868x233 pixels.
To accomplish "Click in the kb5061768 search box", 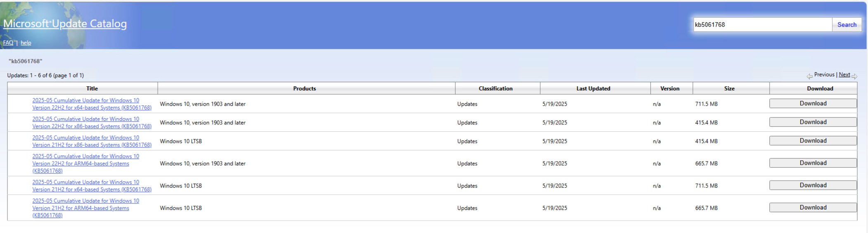I will [x=762, y=24].
